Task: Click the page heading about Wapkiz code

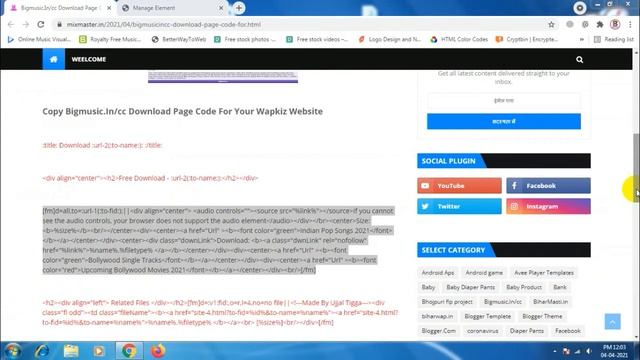Action: pos(182,111)
